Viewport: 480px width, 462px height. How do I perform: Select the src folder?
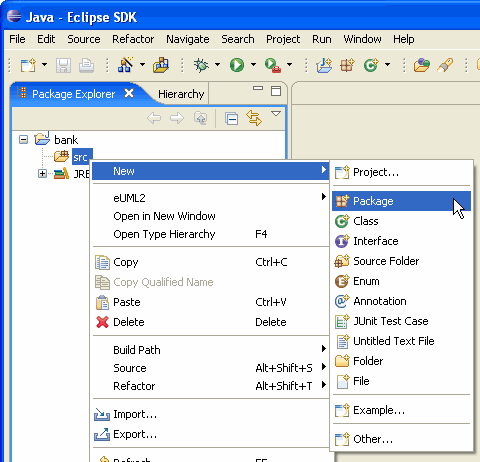(x=81, y=157)
